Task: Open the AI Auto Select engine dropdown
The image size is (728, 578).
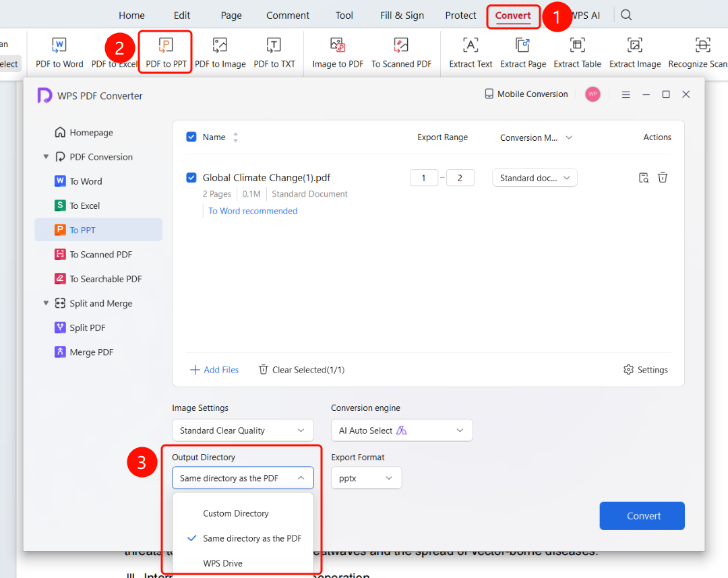Action: [402, 430]
